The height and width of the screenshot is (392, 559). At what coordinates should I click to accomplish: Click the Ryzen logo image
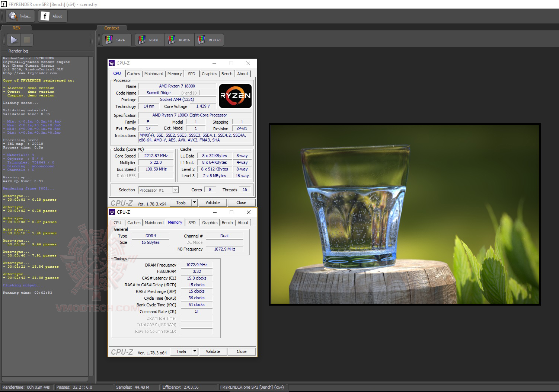235,96
